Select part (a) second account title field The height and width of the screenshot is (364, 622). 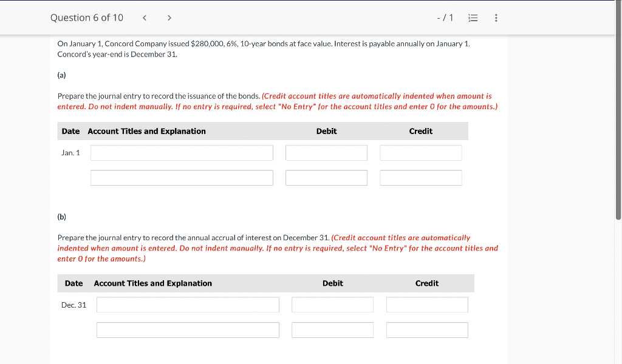[181, 177]
